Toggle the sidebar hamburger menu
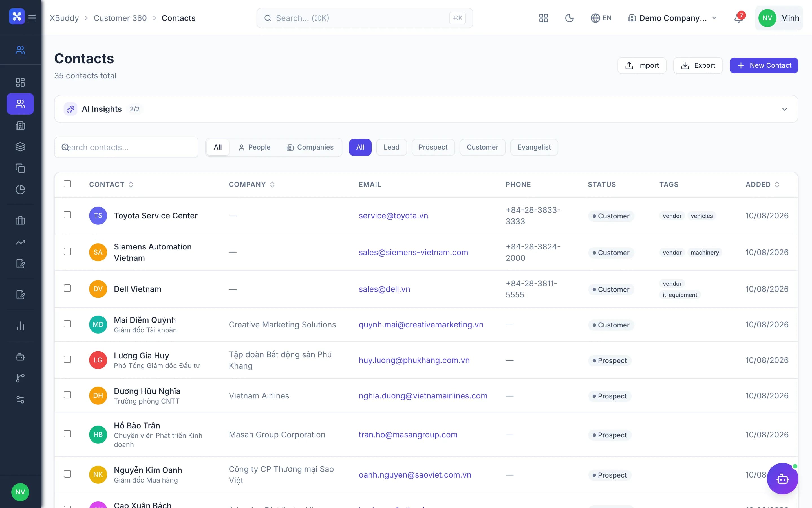 [32, 18]
